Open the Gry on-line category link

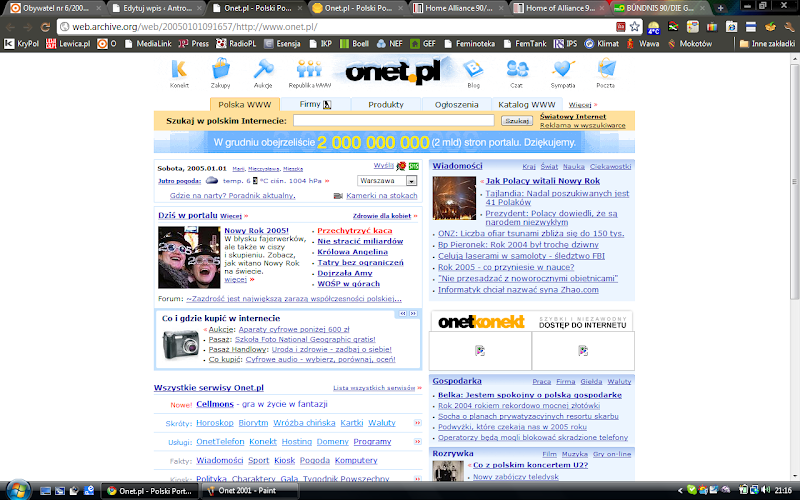click(612, 454)
